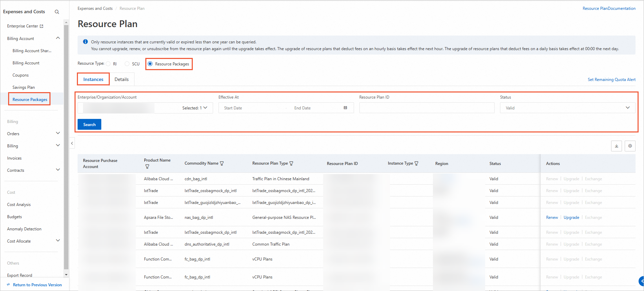
Task: Click the Start Date field
Action: (252, 108)
